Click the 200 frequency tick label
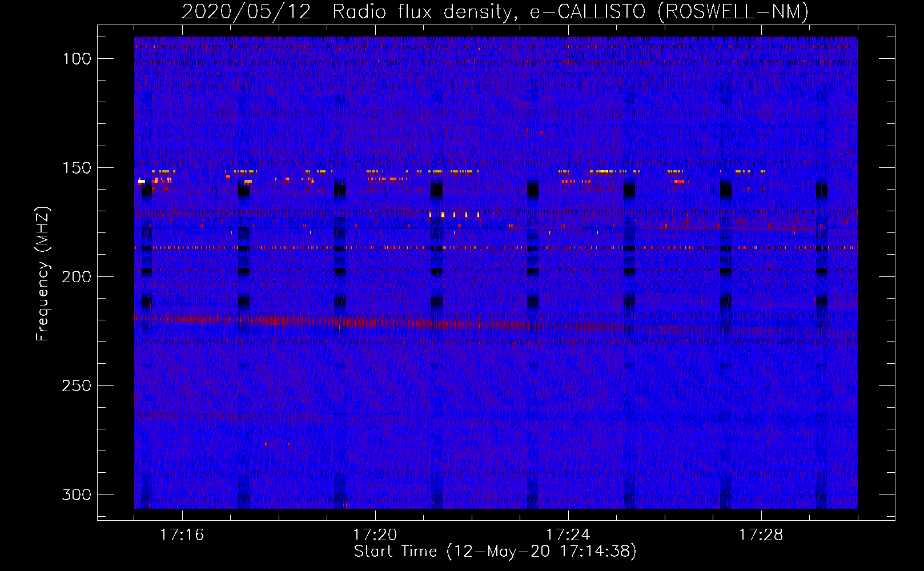 (77, 277)
